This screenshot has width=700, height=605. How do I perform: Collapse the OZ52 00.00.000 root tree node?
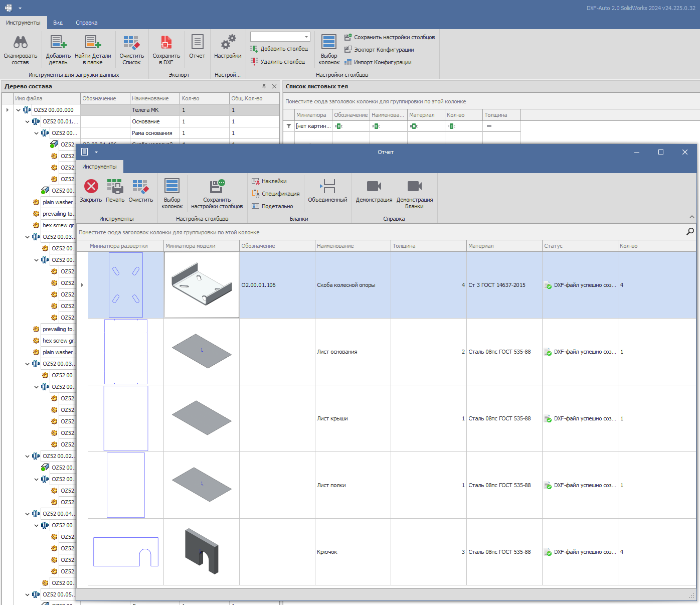pos(19,110)
